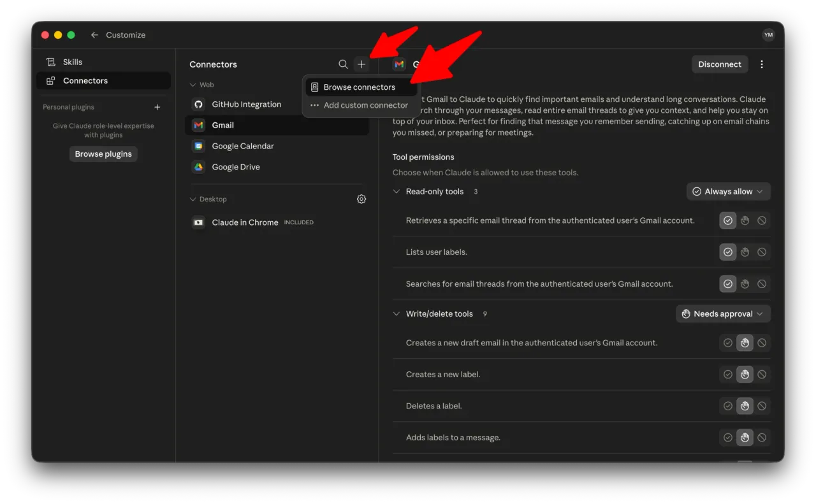Viewport: 816px width, 504px height.
Task: Click the Disconnect button
Action: click(x=720, y=64)
